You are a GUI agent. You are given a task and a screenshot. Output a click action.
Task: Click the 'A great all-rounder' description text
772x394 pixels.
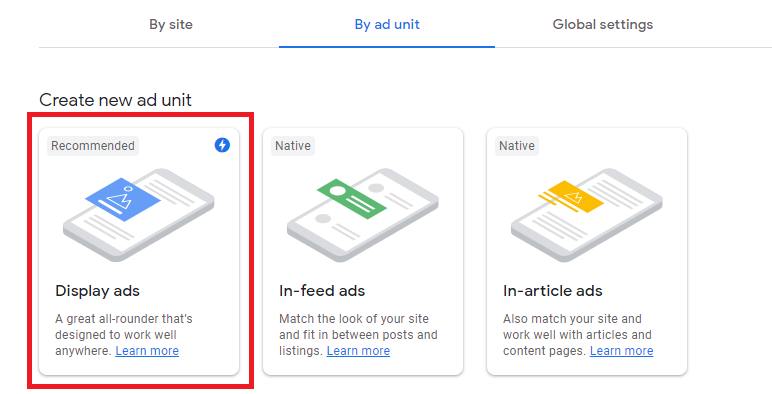[124, 335]
